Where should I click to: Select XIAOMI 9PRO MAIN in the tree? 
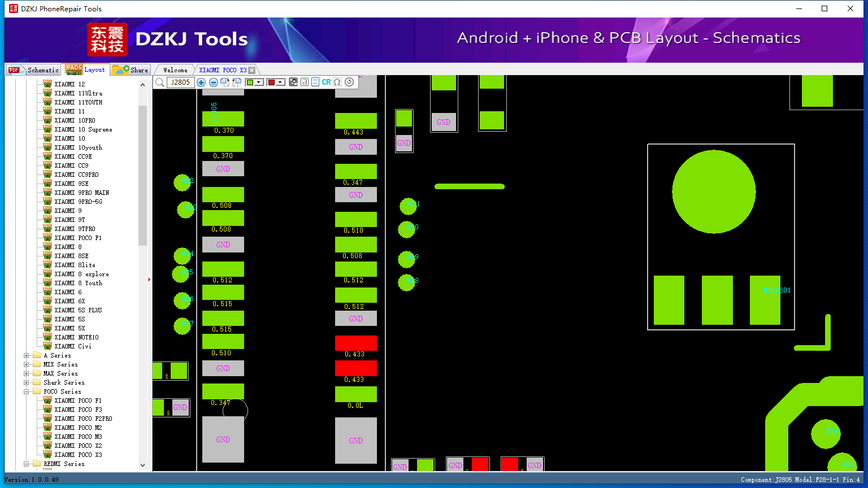[x=82, y=193]
